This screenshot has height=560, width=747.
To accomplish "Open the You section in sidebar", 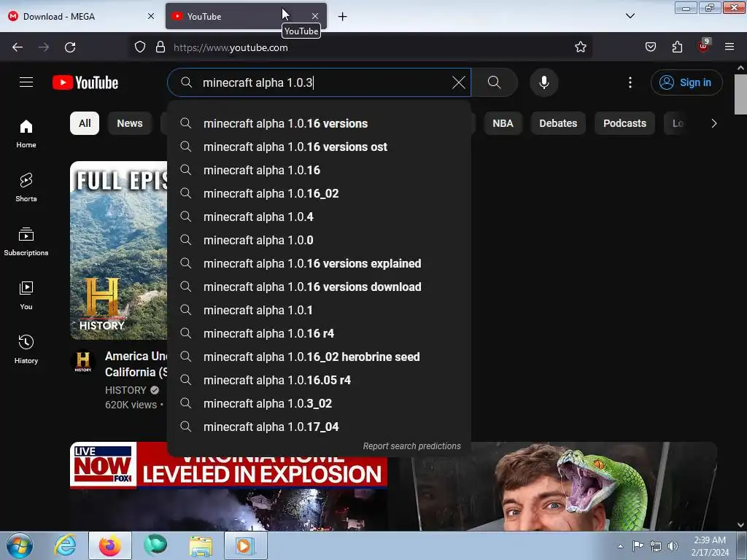I will (x=26, y=296).
